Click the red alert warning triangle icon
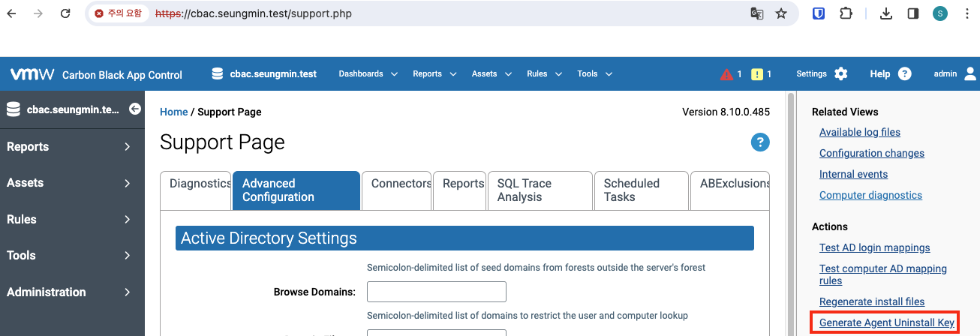 (x=726, y=74)
